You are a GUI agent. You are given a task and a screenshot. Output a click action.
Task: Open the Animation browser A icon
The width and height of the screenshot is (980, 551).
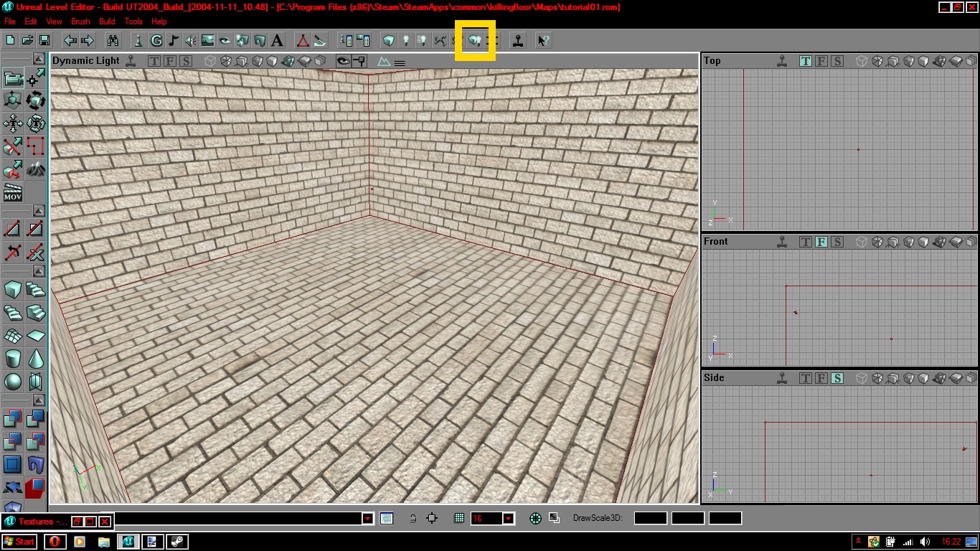click(277, 41)
